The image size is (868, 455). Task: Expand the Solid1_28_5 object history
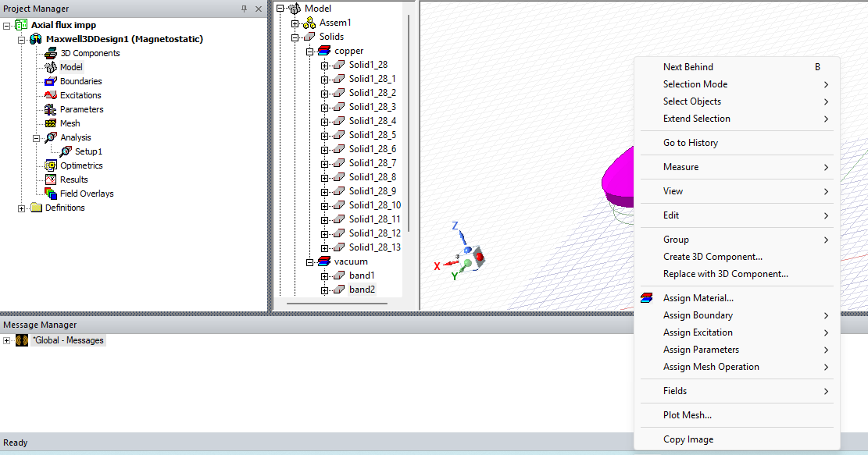coord(324,136)
